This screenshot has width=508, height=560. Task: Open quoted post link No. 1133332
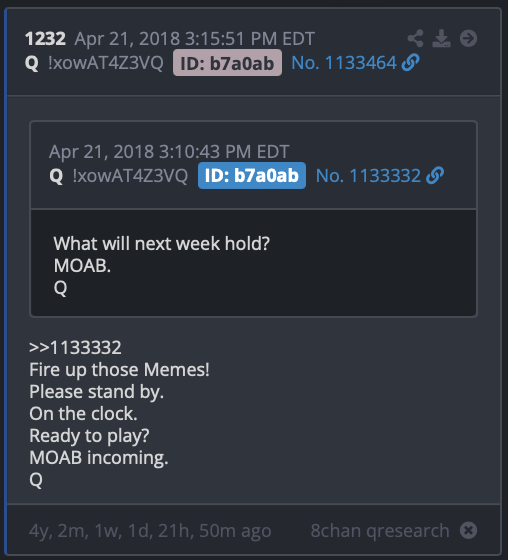tap(368, 175)
